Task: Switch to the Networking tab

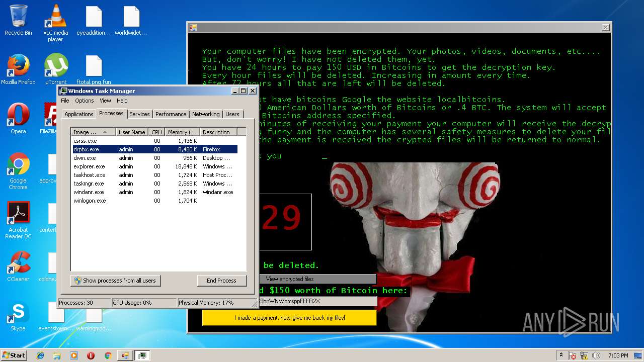Action: point(206,114)
